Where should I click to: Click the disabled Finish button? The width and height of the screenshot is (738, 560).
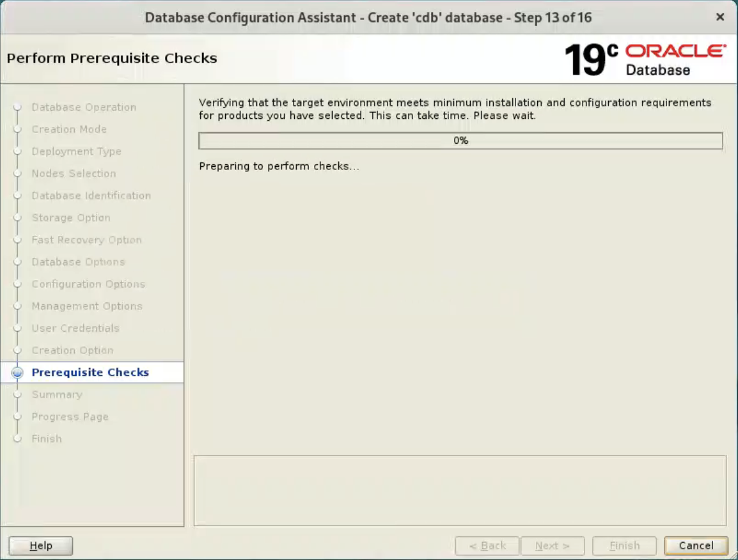point(624,545)
